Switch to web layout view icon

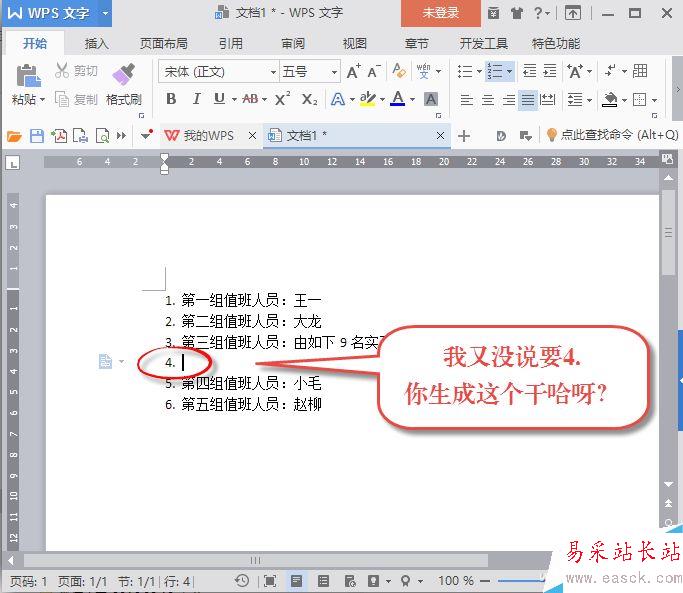[x=350, y=581]
